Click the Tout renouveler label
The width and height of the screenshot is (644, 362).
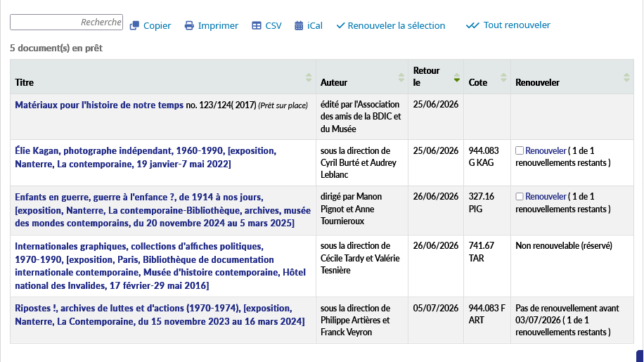pos(517,25)
